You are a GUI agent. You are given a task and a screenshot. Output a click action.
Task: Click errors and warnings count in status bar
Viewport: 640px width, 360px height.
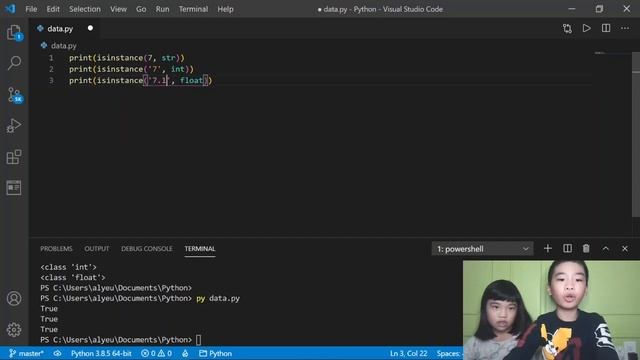156,353
